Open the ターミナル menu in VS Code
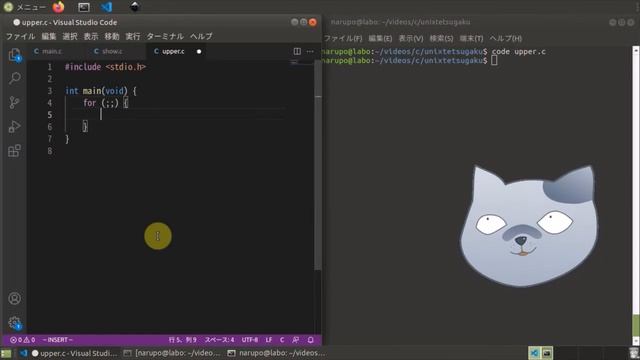The image size is (640, 360). [165, 36]
